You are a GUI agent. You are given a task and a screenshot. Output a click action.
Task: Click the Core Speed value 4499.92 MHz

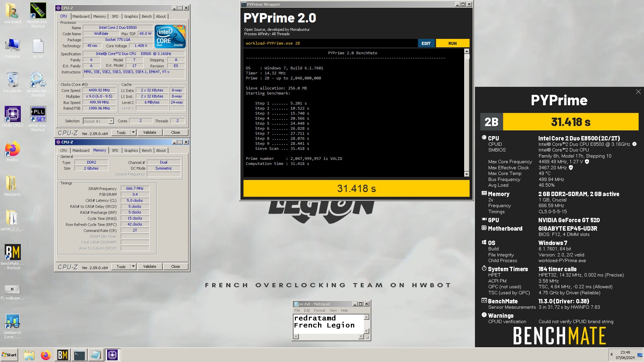[x=99, y=90]
